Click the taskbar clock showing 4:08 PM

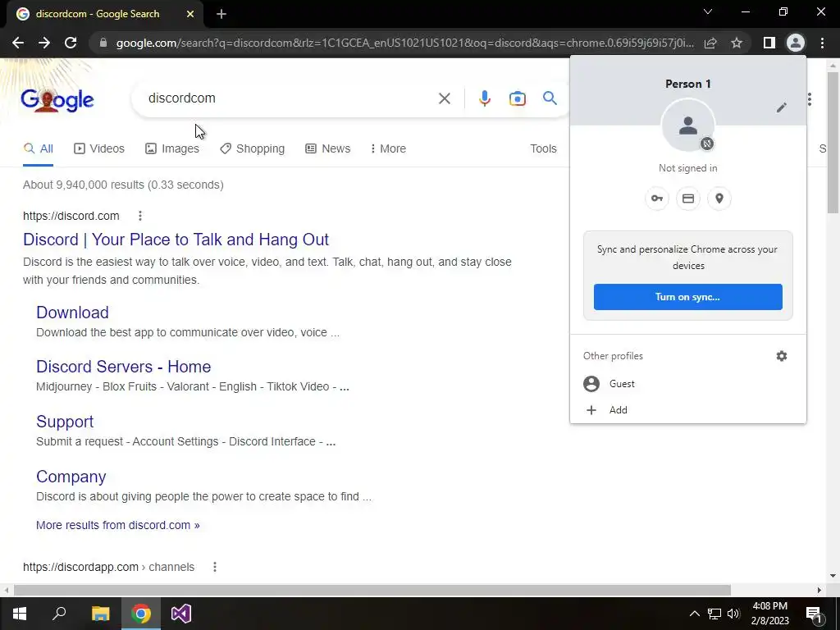tap(769, 614)
